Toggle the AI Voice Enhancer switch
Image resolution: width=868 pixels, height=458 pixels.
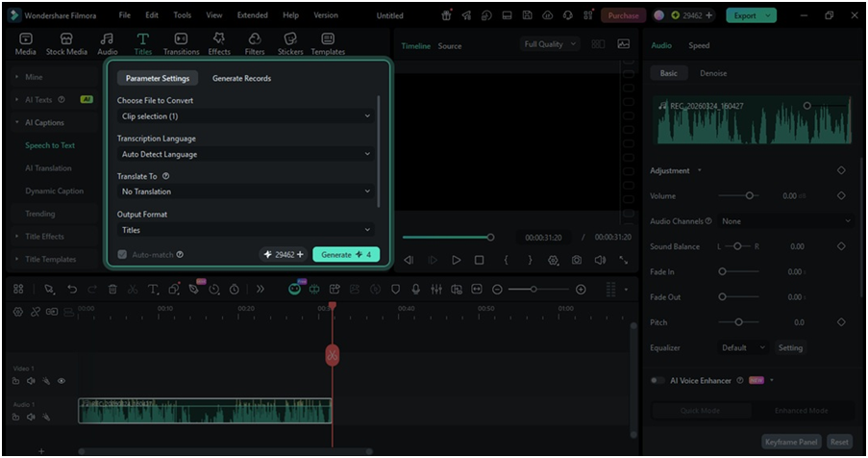point(657,380)
